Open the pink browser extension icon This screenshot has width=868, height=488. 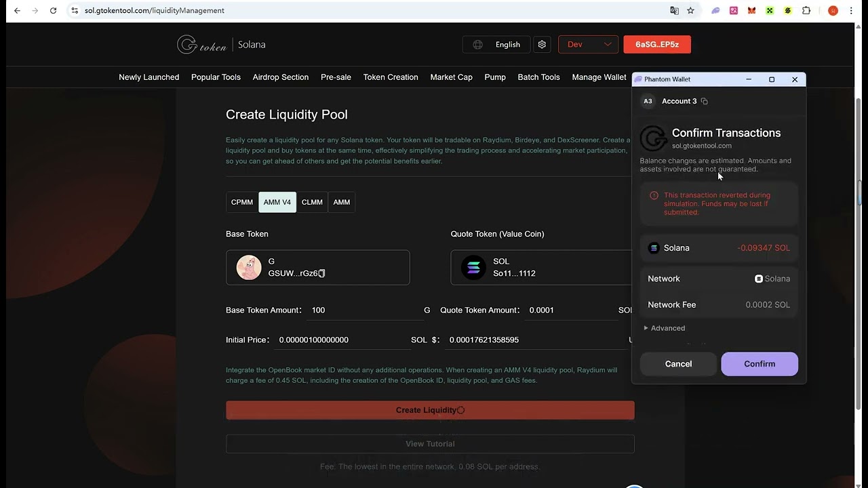pos(734,10)
